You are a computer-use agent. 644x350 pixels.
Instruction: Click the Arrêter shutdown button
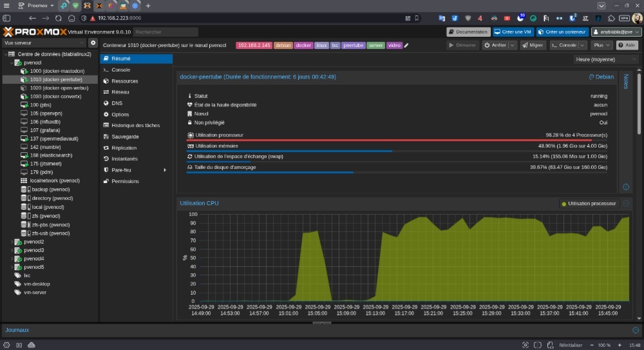495,46
